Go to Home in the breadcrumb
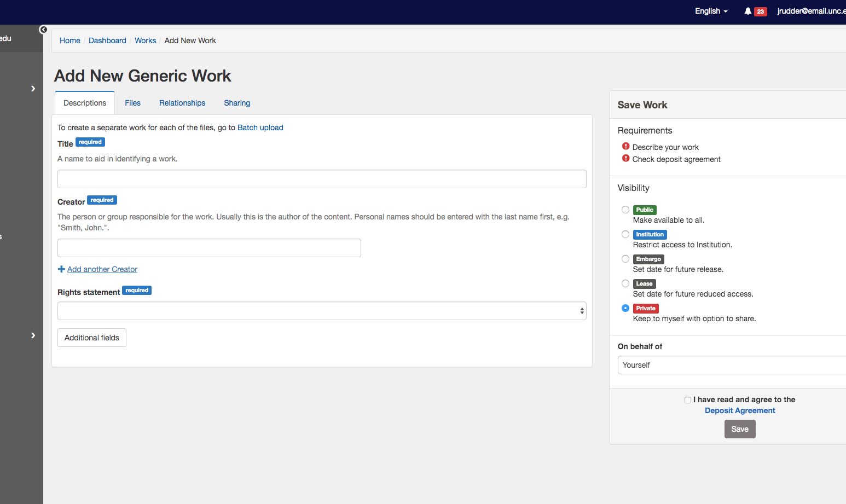The image size is (846, 504). tap(70, 40)
